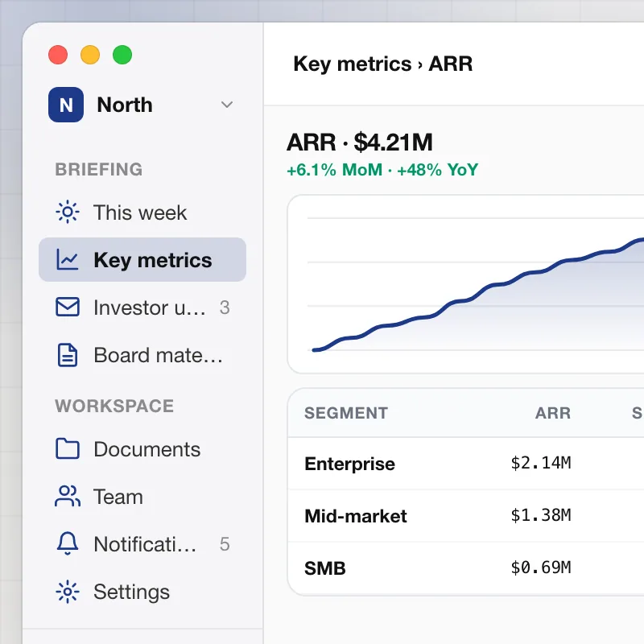Viewport: 644px width, 644px height.
Task: Click the North workspace name
Action: point(125,105)
